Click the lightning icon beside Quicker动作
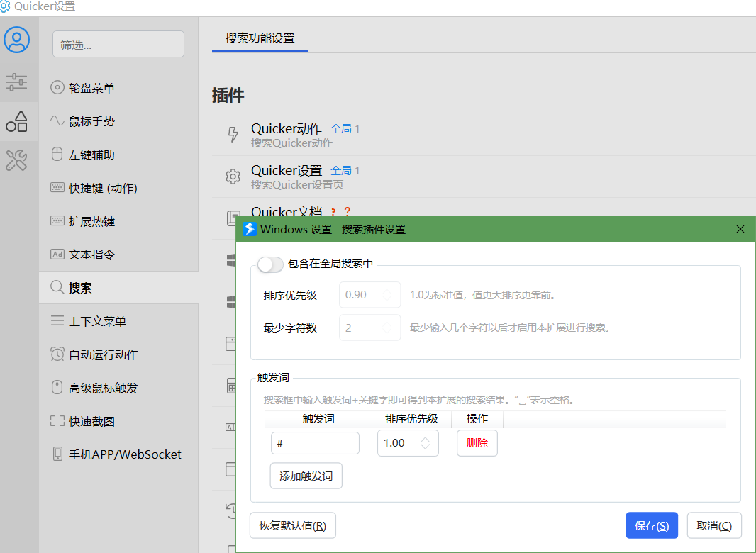 tap(233, 135)
